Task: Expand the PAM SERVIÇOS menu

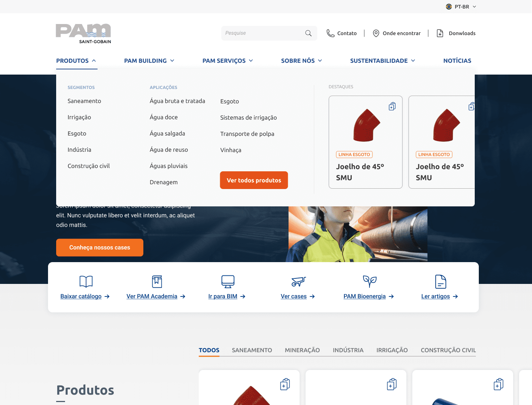Action: [x=228, y=61]
